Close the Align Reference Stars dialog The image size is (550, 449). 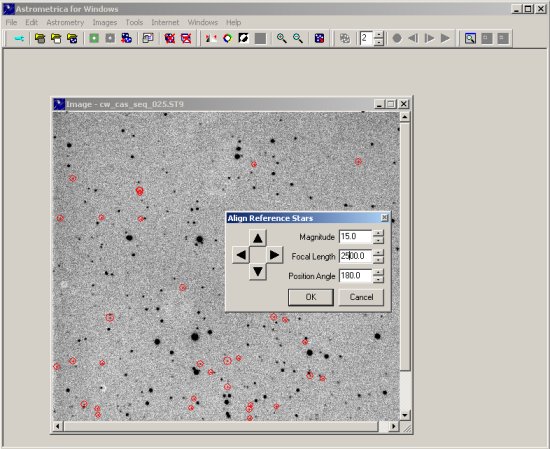coord(384,218)
